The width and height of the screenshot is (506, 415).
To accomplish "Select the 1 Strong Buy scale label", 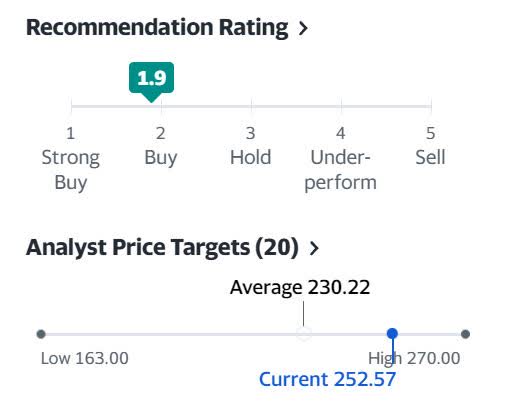I will [71, 158].
